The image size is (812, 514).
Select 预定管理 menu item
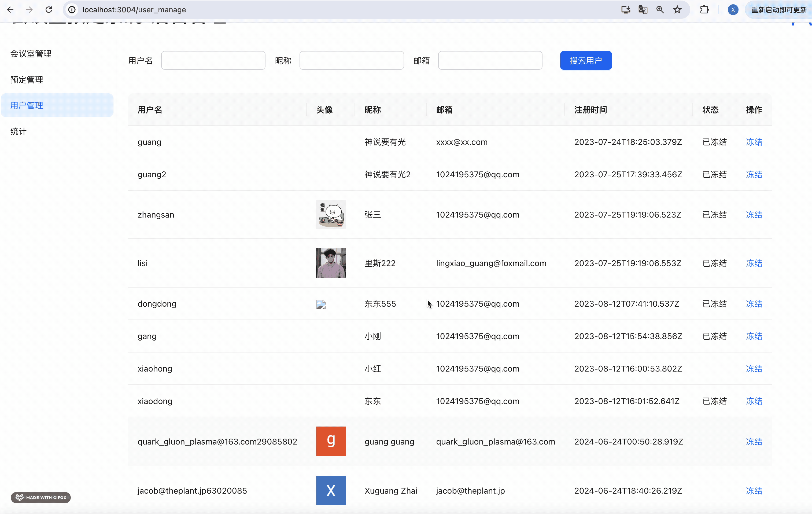click(27, 80)
